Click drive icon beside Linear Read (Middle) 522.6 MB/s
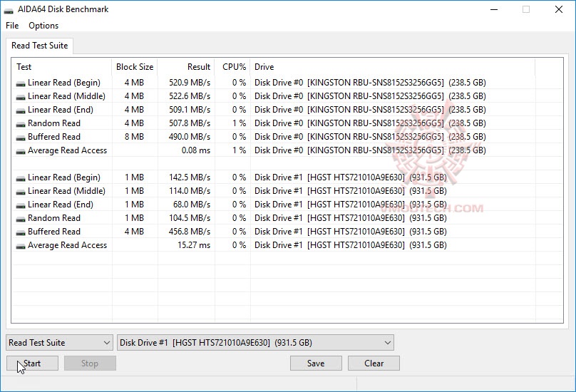This screenshot has height=392, width=576. click(21, 98)
